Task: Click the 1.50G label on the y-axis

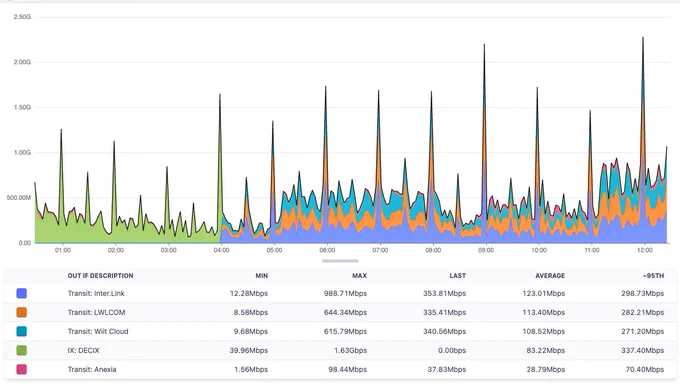Action: 22,107
